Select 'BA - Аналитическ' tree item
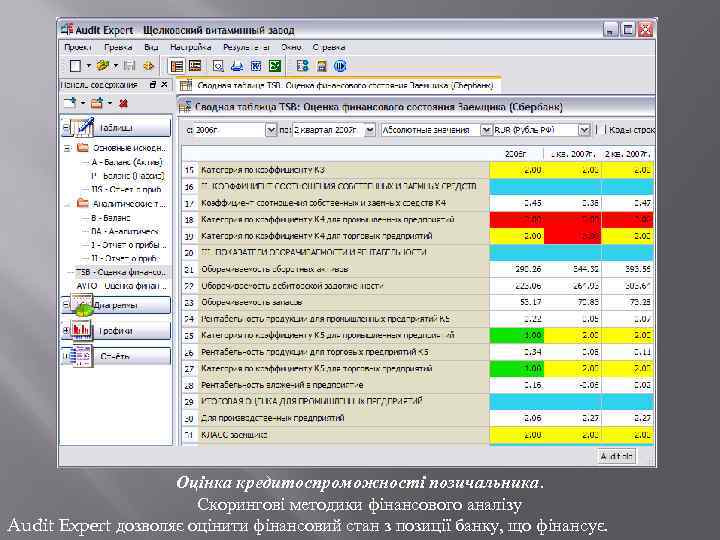720x540 pixels. (125, 231)
